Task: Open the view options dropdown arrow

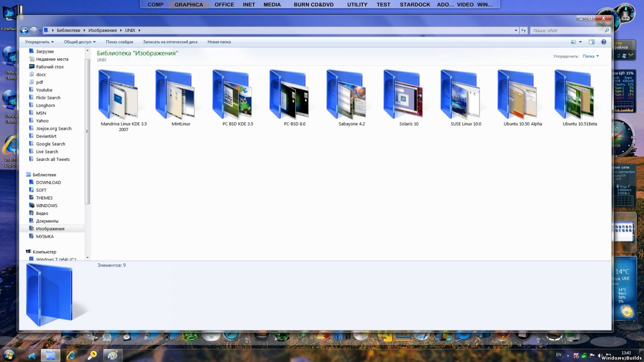Action: click(x=580, y=42)
